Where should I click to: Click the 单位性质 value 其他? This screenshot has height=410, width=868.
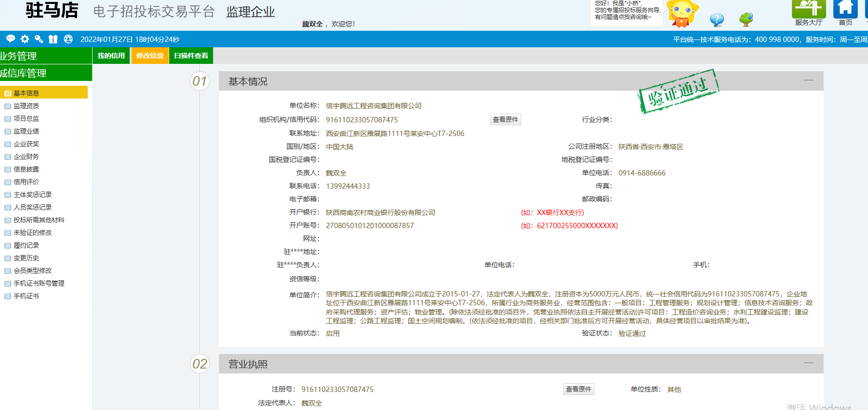pos(674,390)
